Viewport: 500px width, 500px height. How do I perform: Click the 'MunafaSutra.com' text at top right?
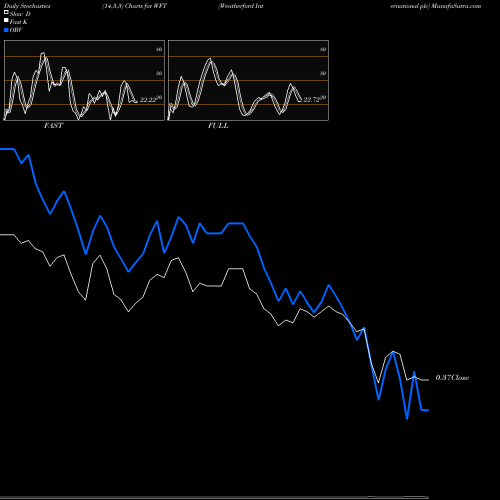[x=456, y=6]
